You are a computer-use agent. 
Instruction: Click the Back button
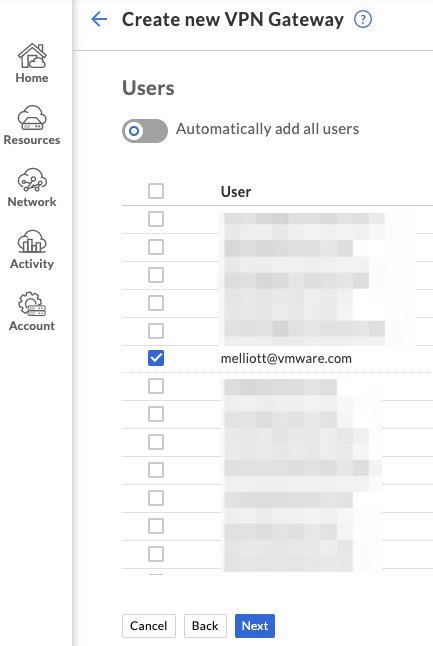(205, 626)
